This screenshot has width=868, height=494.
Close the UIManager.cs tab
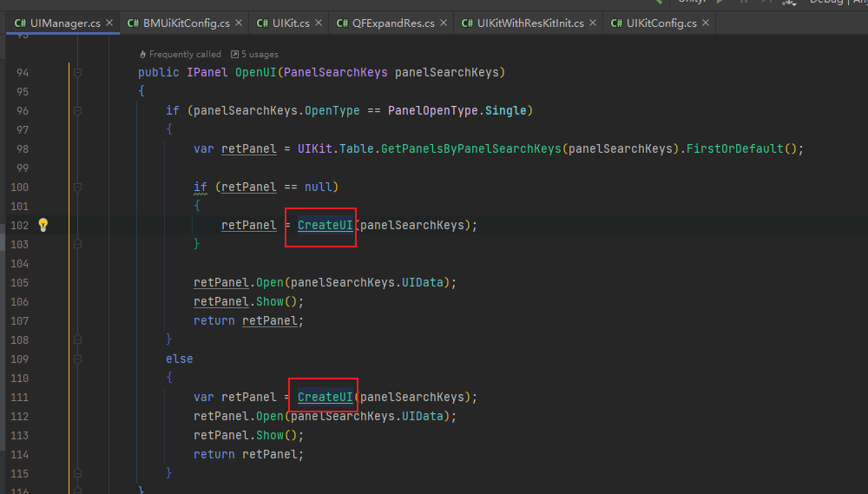click(x=109, y=23)
